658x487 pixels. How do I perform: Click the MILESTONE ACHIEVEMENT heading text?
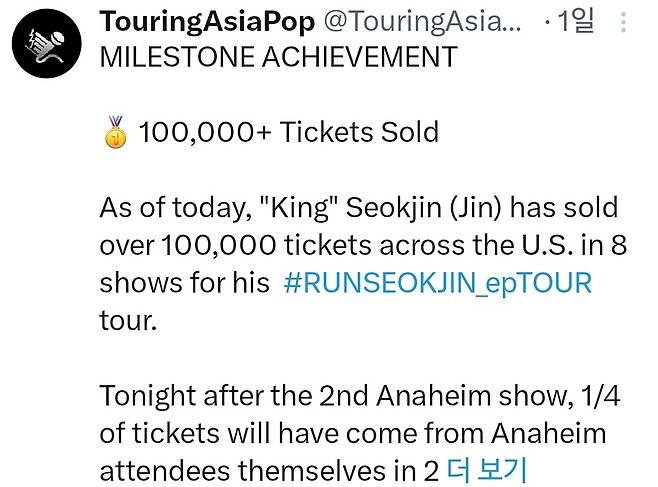click(x=278, y=57)
